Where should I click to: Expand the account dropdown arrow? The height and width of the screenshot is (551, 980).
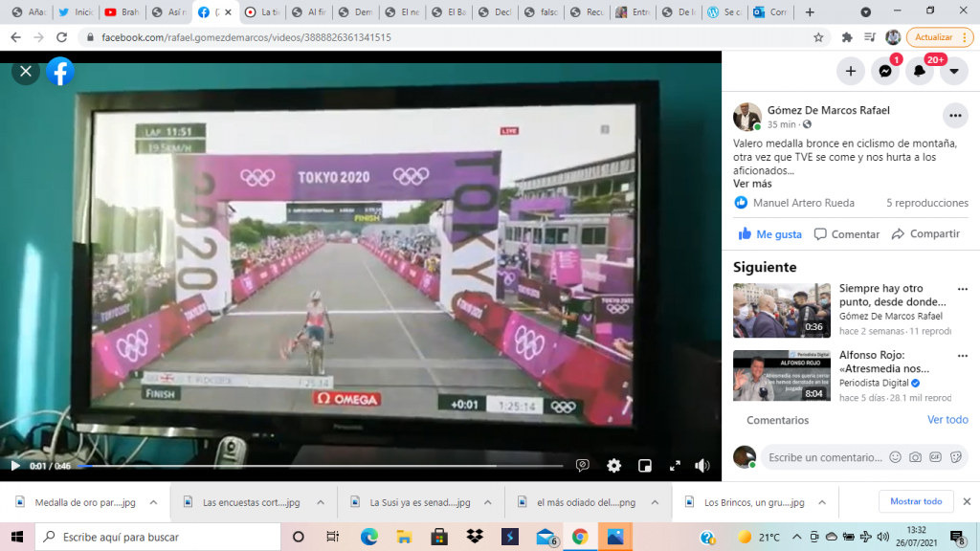pos(954,71)
